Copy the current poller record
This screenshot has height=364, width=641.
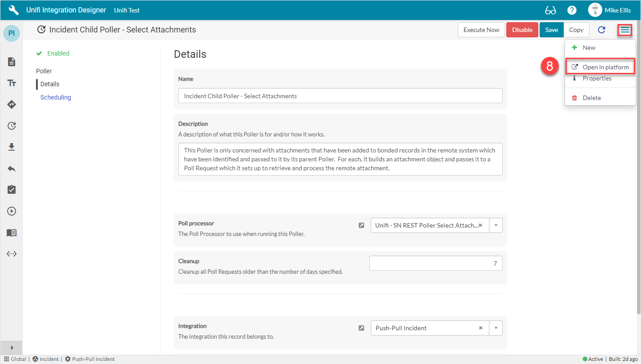tap(576, 29)
